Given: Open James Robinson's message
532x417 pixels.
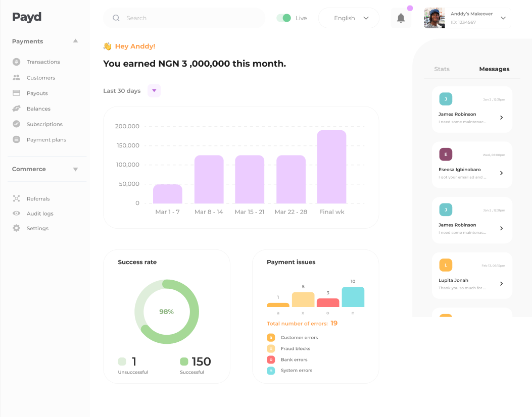Looking at the screenshot, I should click(471, 109).
